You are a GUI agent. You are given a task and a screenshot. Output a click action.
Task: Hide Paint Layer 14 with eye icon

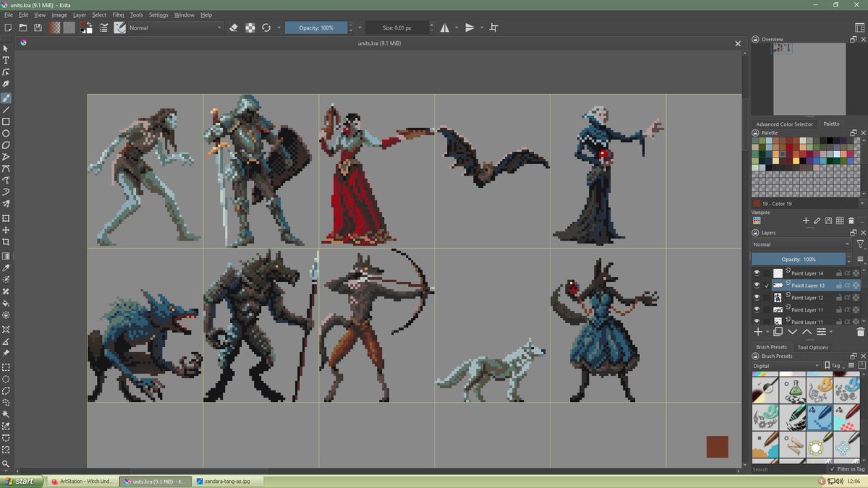click(757, 273)
